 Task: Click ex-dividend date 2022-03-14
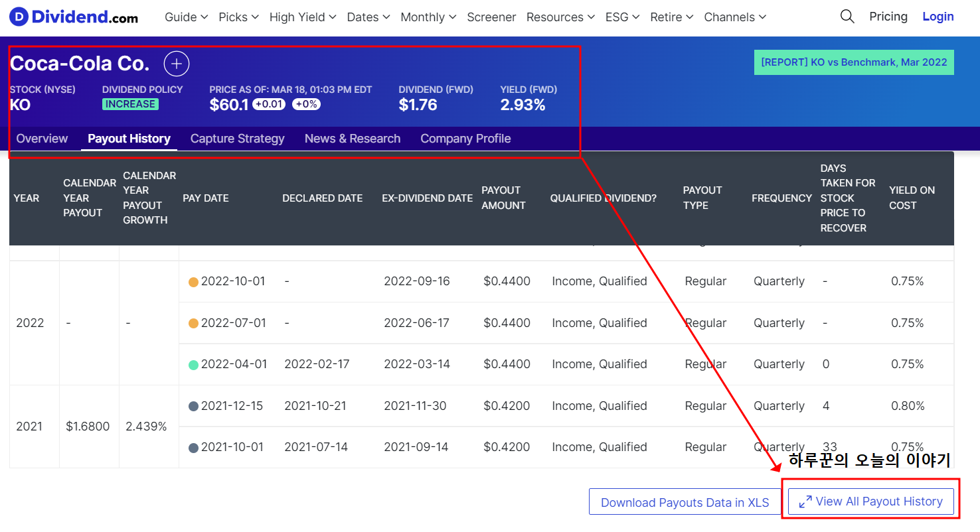click(417, 364)
